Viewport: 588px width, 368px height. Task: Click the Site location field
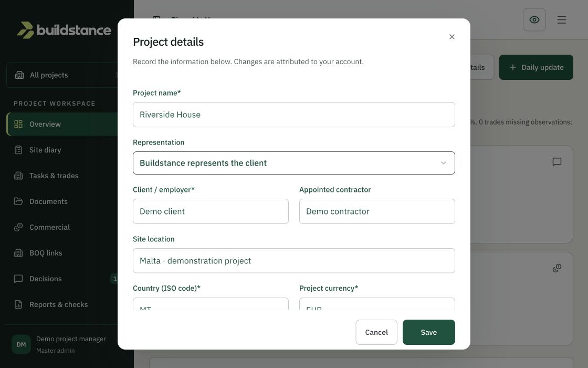tap(293, 261)
